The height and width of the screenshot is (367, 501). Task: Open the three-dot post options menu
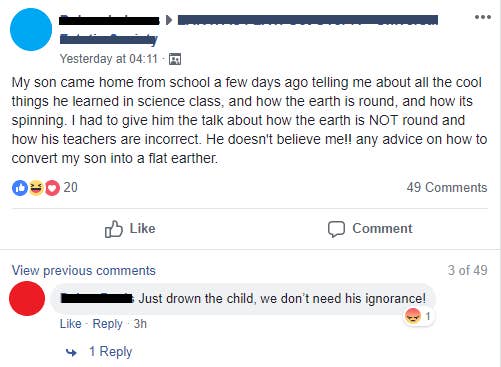pyautogui.click(x=483, y=17)
